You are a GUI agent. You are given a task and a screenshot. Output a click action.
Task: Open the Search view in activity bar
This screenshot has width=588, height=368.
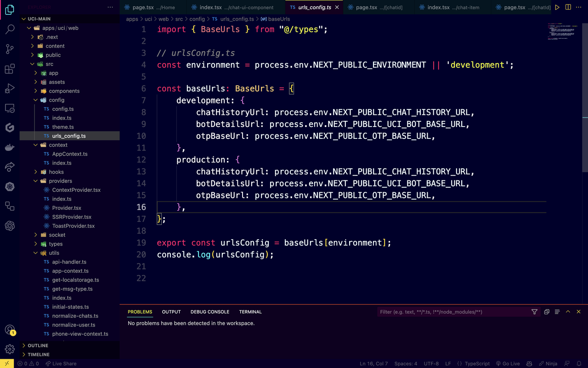click(x=10, y=30)
